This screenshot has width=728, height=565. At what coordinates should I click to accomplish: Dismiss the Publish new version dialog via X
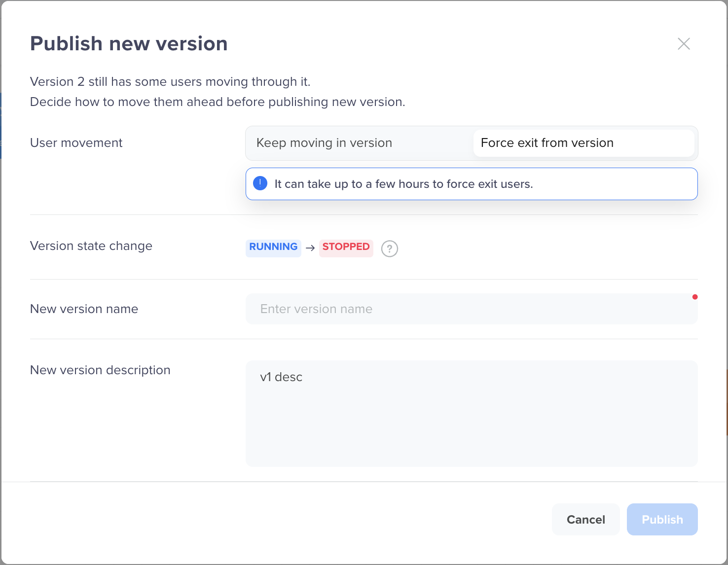tap(684, 43)
